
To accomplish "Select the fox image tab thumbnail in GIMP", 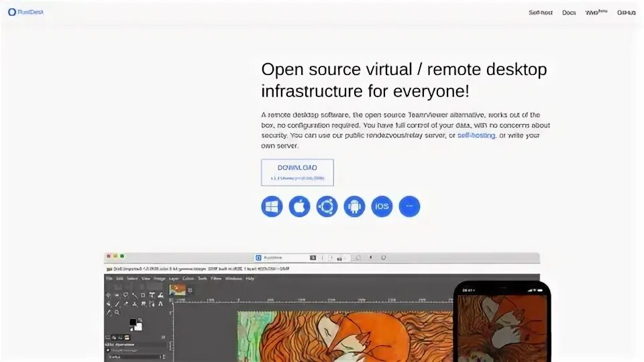I will coord(177,290).
